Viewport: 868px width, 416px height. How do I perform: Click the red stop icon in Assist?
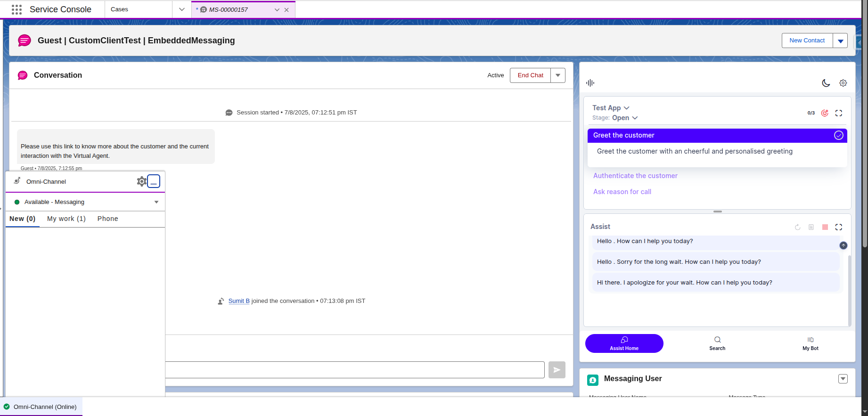coord(825,227)
